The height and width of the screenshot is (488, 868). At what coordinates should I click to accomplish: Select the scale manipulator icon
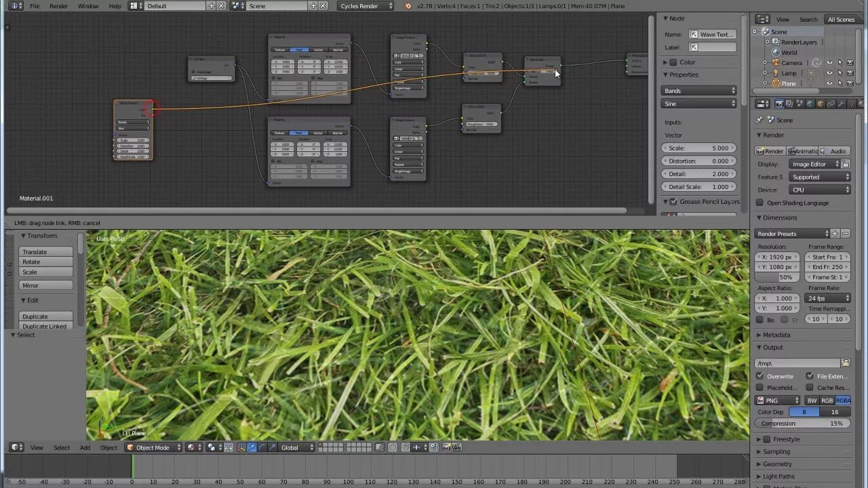[x=272, y=447]
